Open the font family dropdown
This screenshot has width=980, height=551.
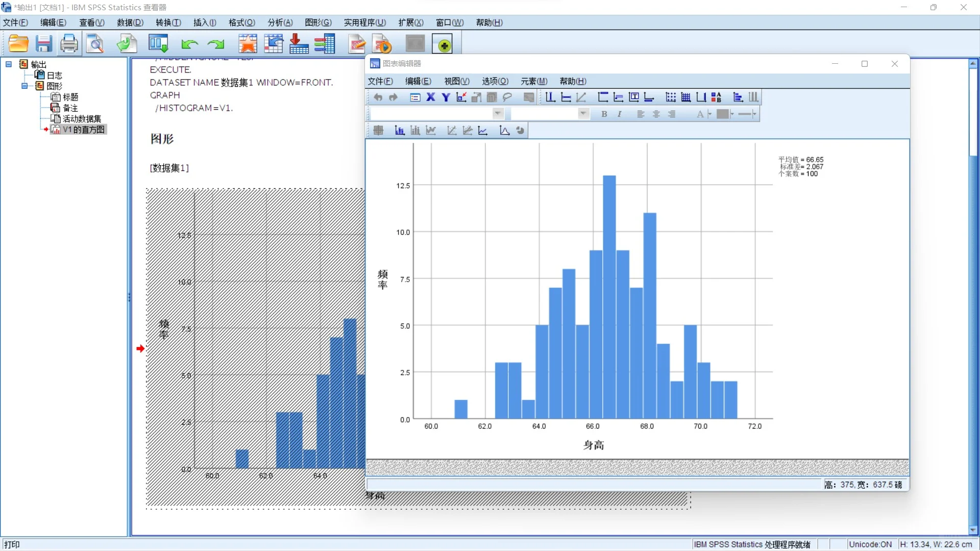(x=498, y=114)
